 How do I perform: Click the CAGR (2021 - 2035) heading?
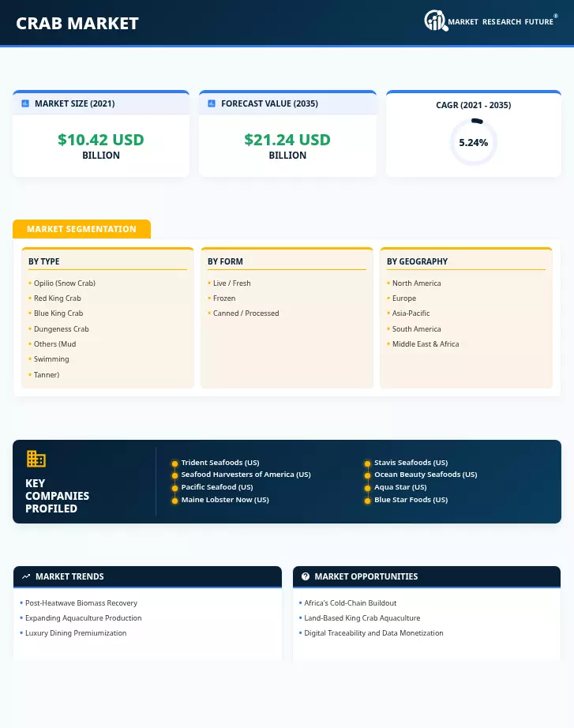click(x=473, y=105)
